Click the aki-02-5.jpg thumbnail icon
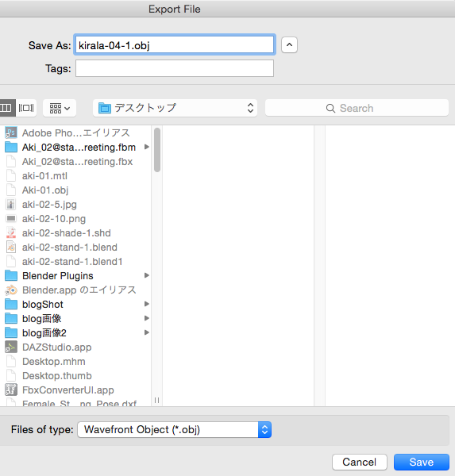 click(11, 205)
